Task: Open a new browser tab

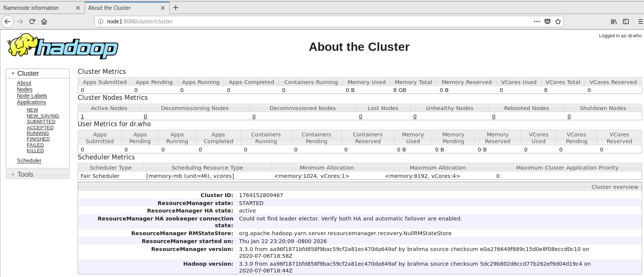Action: pos(176,8)
